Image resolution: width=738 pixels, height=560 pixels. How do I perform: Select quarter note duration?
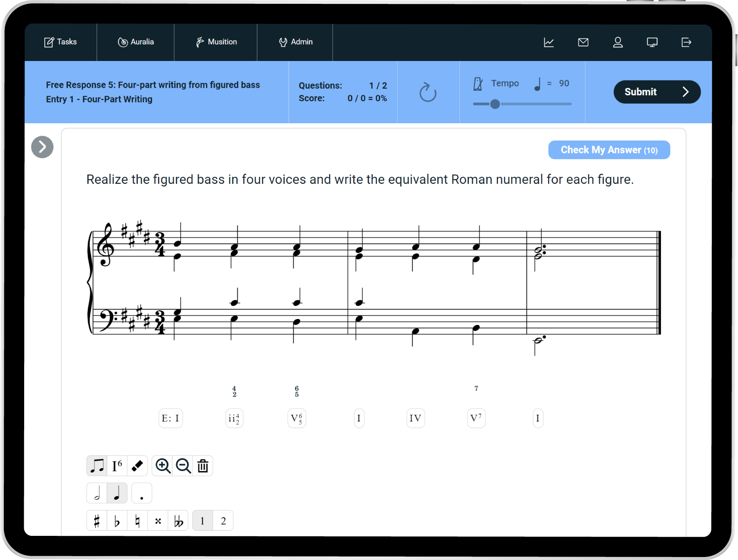(117, 493)
